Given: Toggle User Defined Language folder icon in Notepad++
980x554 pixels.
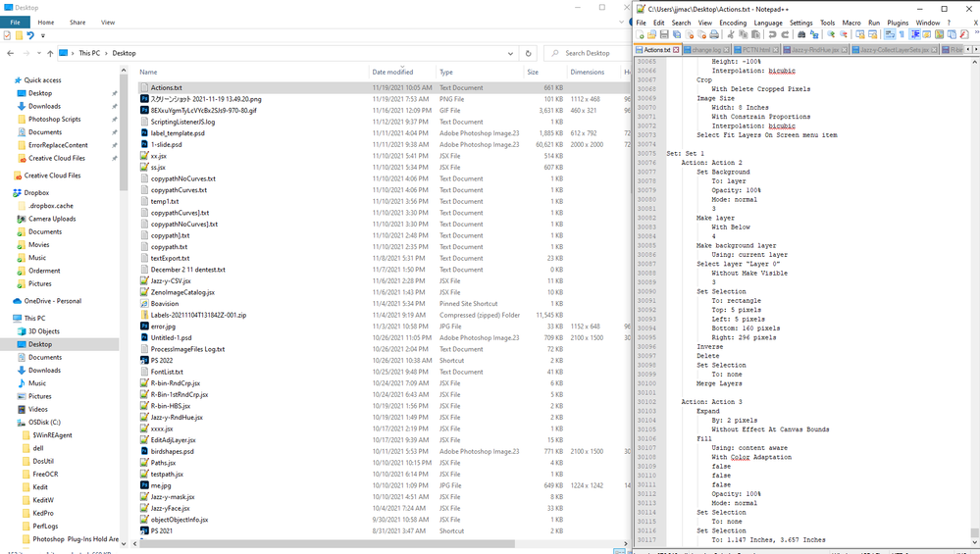Looking at the screenshot, I should point(927,34).
